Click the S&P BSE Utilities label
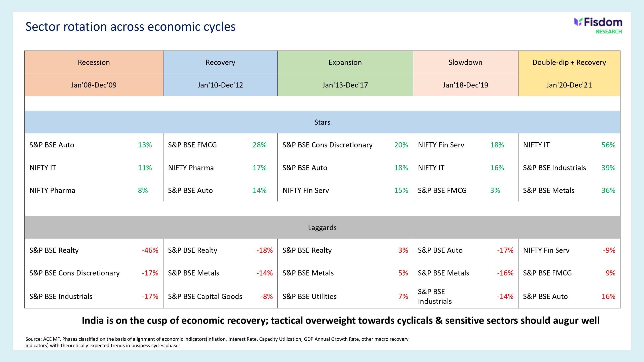The height and width of the screenshot is (362, 644). click(309, 296)
